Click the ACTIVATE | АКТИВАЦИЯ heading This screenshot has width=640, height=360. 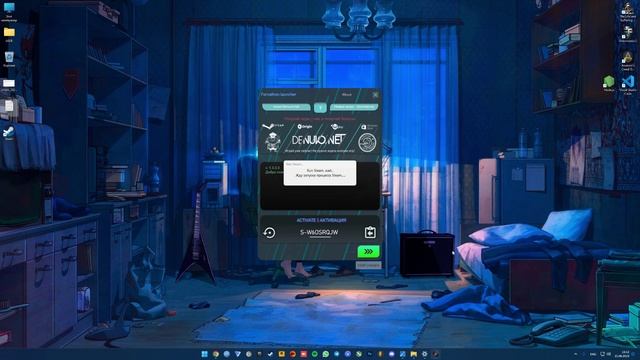321,220
